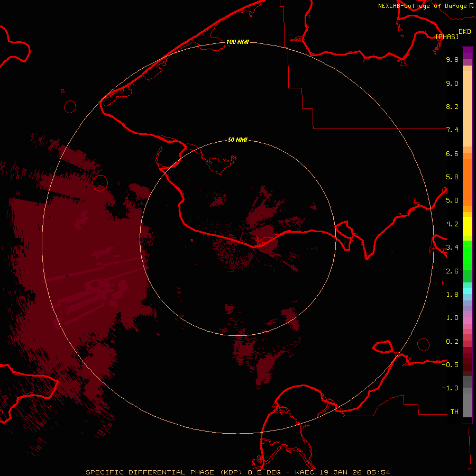This screenshot has width=476, height=476.
Task: Click the 1.8 scale value
Action: point(452,295)
